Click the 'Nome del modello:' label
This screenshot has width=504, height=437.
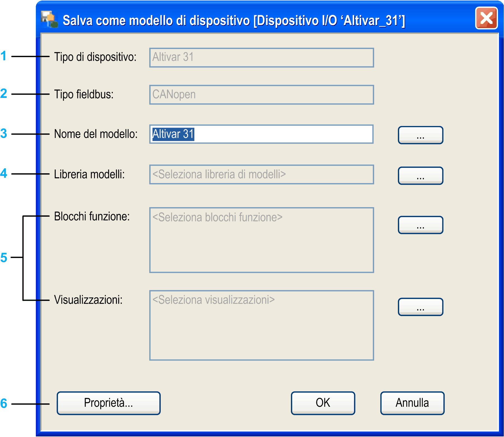(96, 134)
